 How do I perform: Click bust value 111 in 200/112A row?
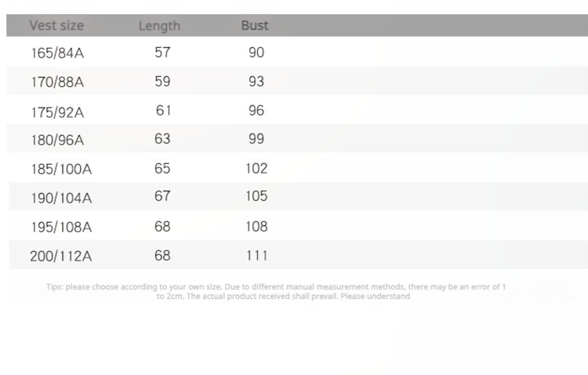pyautogui.click(x=256, y=255)
